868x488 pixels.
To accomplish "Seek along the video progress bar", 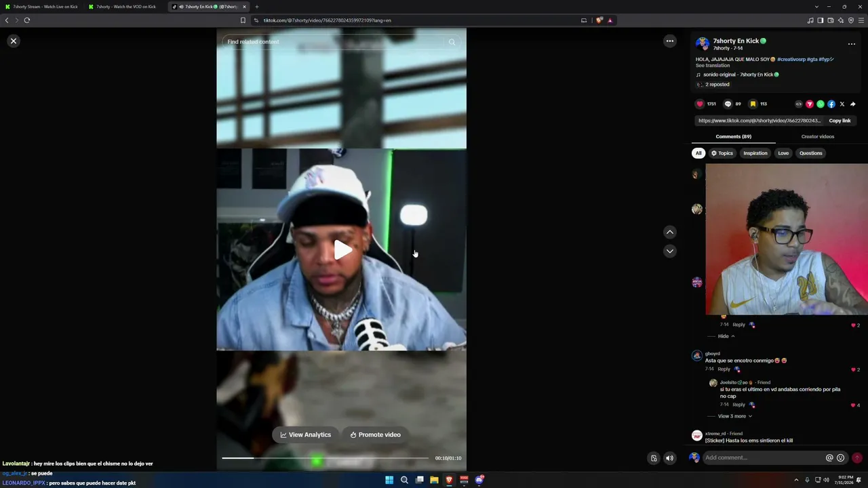I will (x=325, y=458).
